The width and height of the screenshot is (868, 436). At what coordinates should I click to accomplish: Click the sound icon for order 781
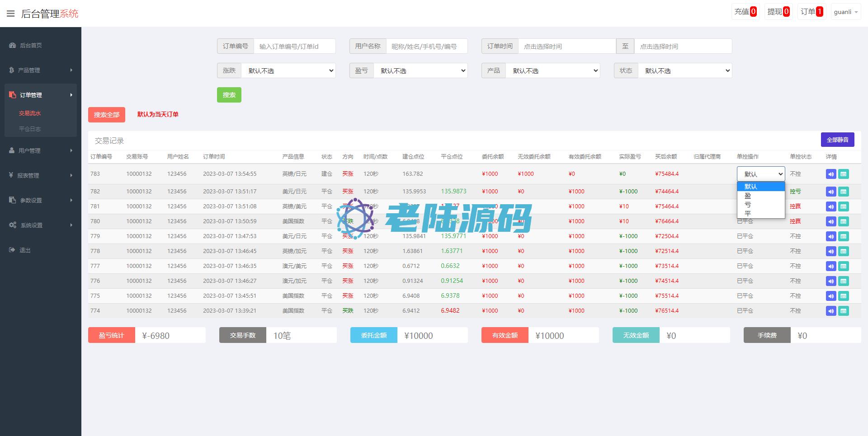[x=831, y=206]
